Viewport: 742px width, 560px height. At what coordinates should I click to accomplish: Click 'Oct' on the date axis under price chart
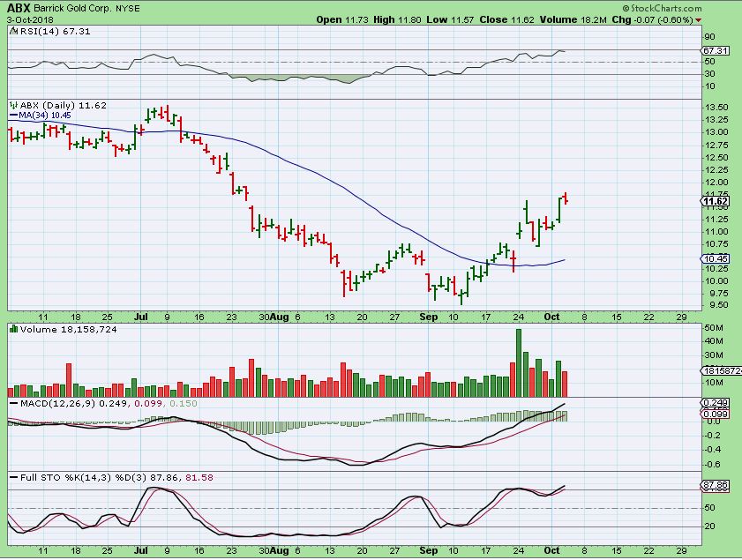551,317
